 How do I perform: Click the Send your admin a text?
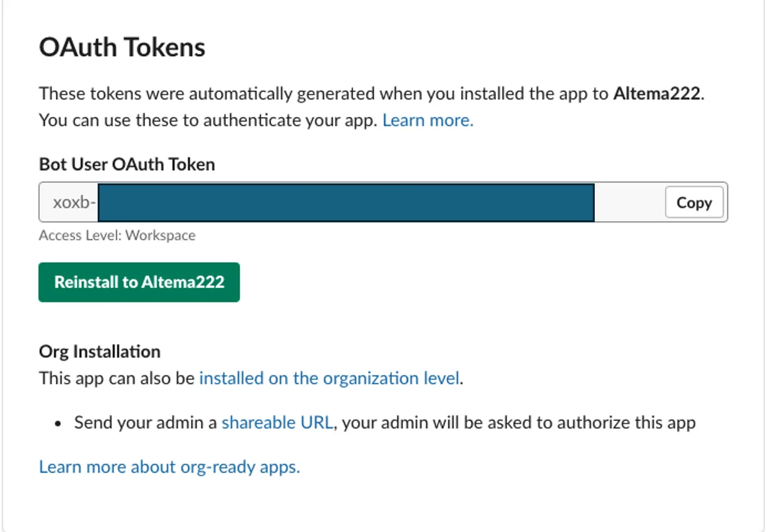click(146, 422)
